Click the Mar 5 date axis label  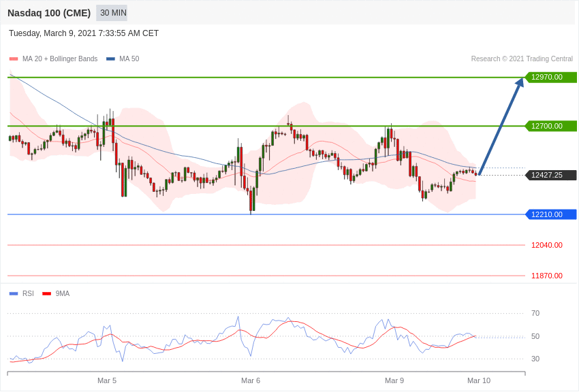click(107, 380)
